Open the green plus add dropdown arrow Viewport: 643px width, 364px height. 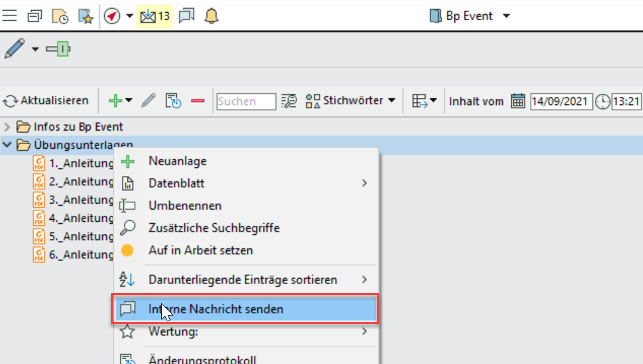click(x=128, y=101)
